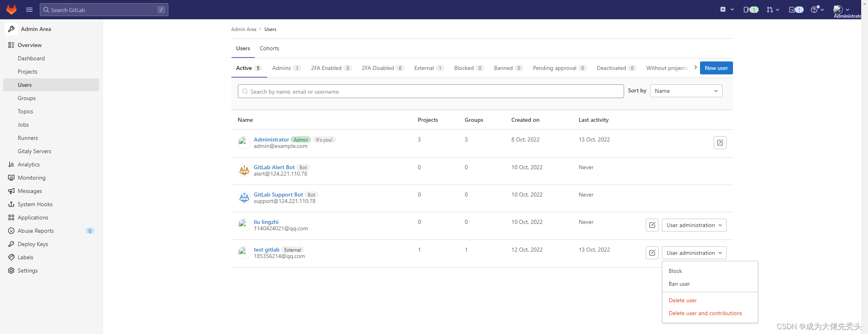The height and width of the screenshot is (334, 868).
Task: Open the merge requests icon menu
Action: tap(773, 10)
